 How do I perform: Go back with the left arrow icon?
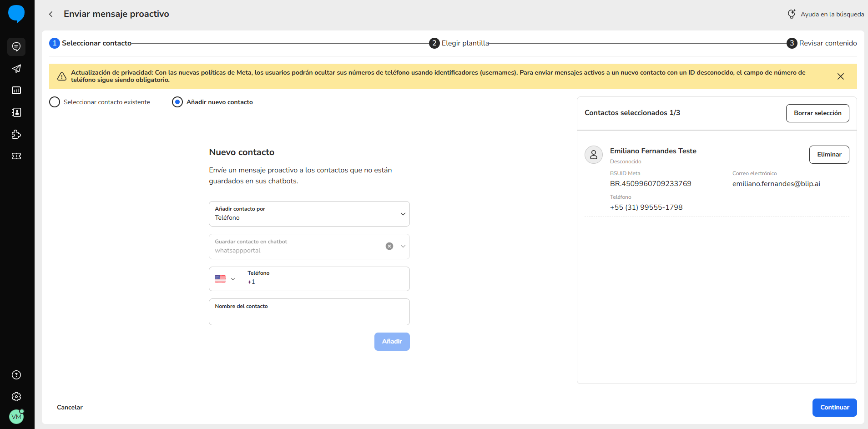click(51, 14)
